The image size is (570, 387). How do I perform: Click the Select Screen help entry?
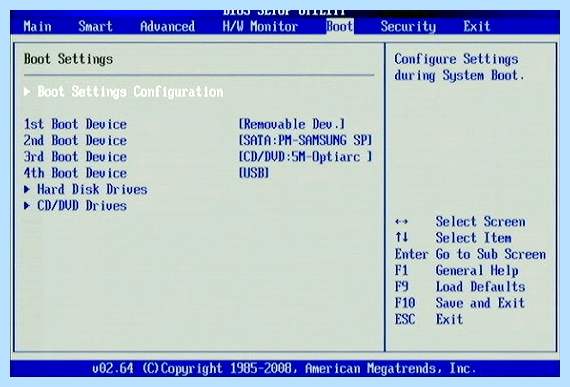coord(481,222)
